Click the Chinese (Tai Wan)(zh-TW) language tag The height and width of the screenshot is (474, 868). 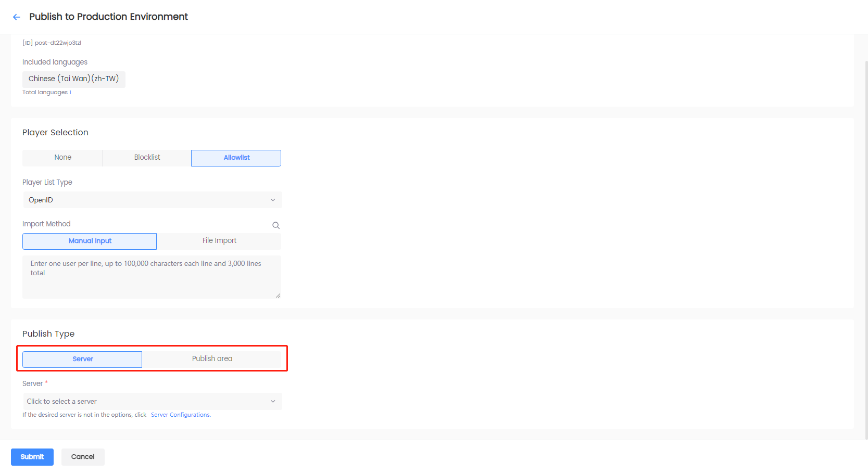pos(73,79)
